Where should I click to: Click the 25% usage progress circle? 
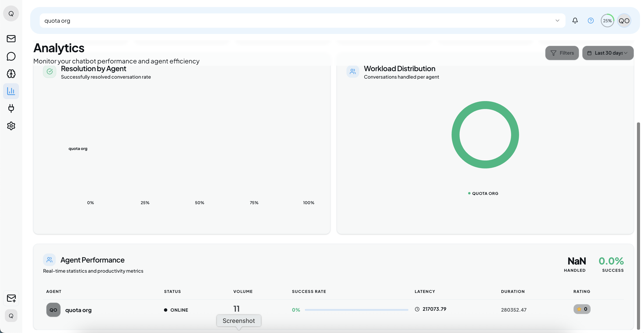coord(607,20)
